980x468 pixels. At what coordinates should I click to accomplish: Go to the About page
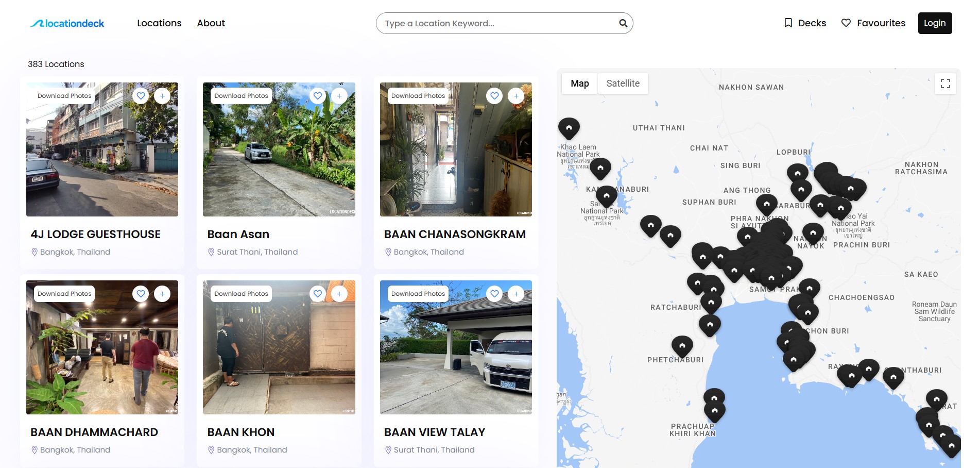click(x=211, y=23)
